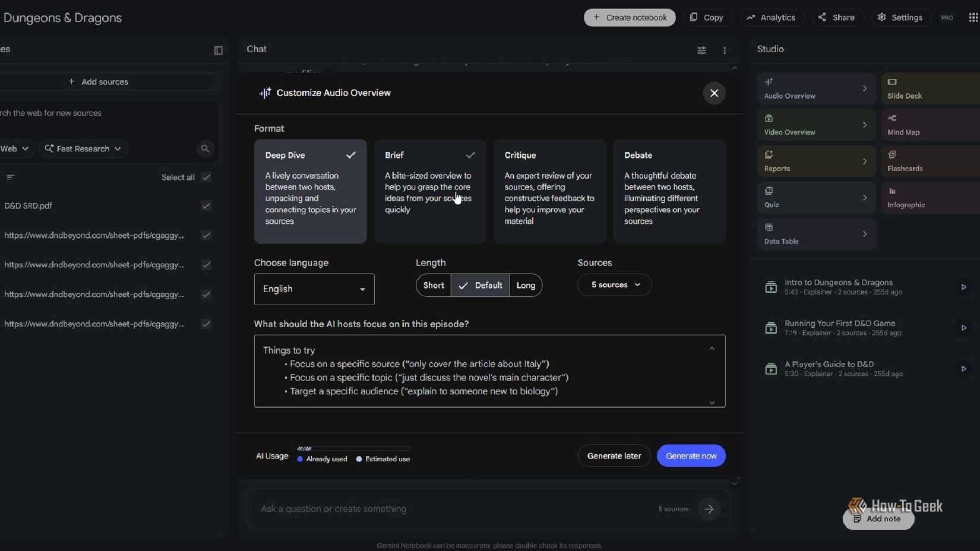This screenshot has height=551, width=980.
Task: Expand the Data Table chevron
Action: click(864, 234)
